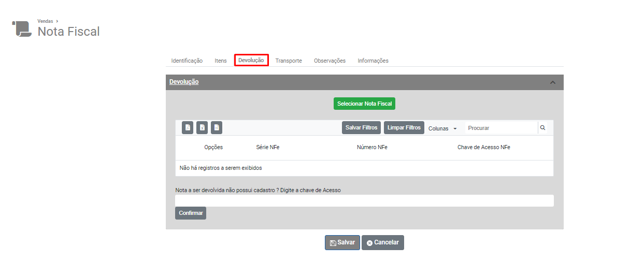Click the Opções column header

coord(213,147)
